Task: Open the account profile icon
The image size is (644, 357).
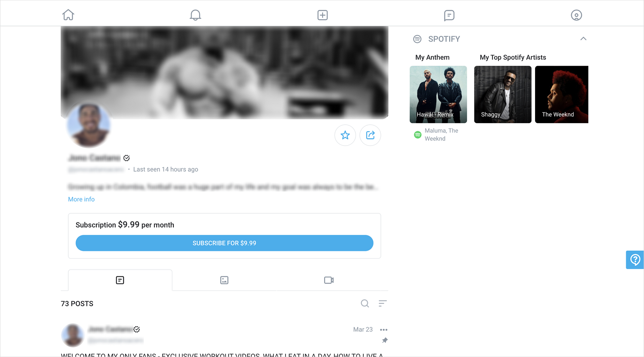Action: (576, 15)
